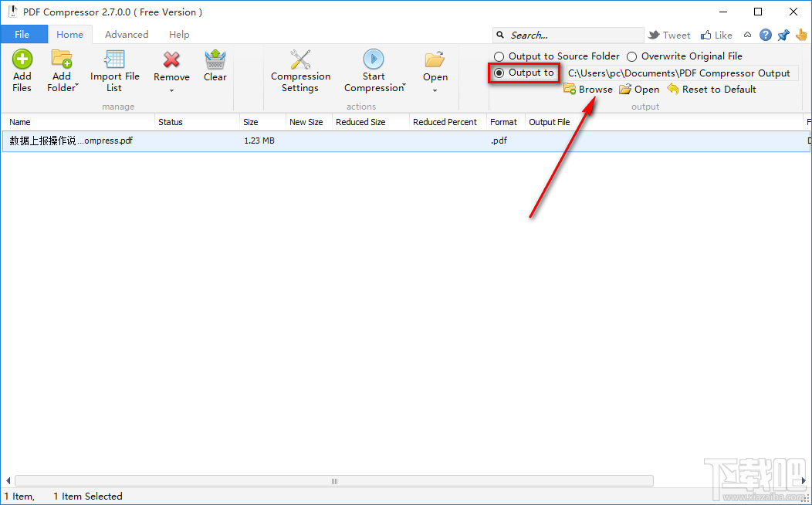The width and height of the screenshot is (812, 505).
Task: Sort by the Format column header
Action: [506, 122]
